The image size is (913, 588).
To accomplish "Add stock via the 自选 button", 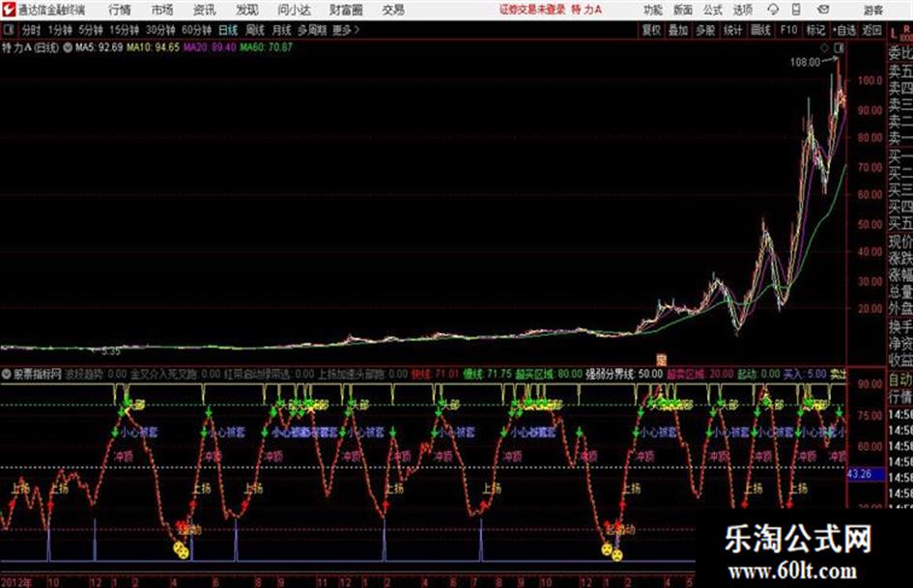I will pyautogui.click(x=844, y=30).
